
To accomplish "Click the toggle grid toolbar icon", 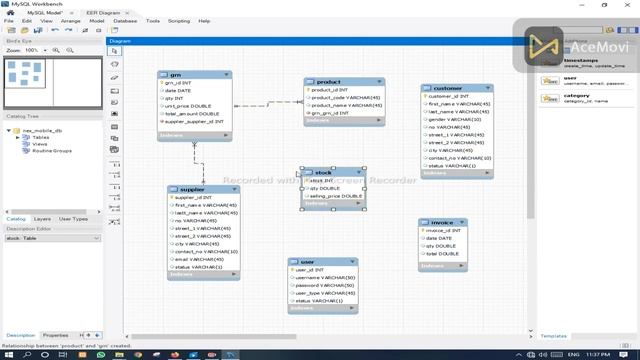I will click(85, 30).
